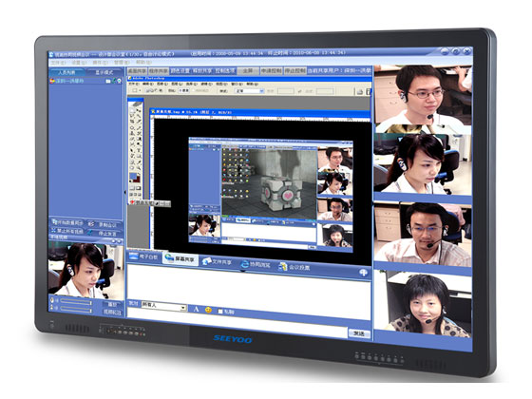Open the 正常 style dropdown in Photoshop
The image size is (532, 399).
tap(251, 91)
